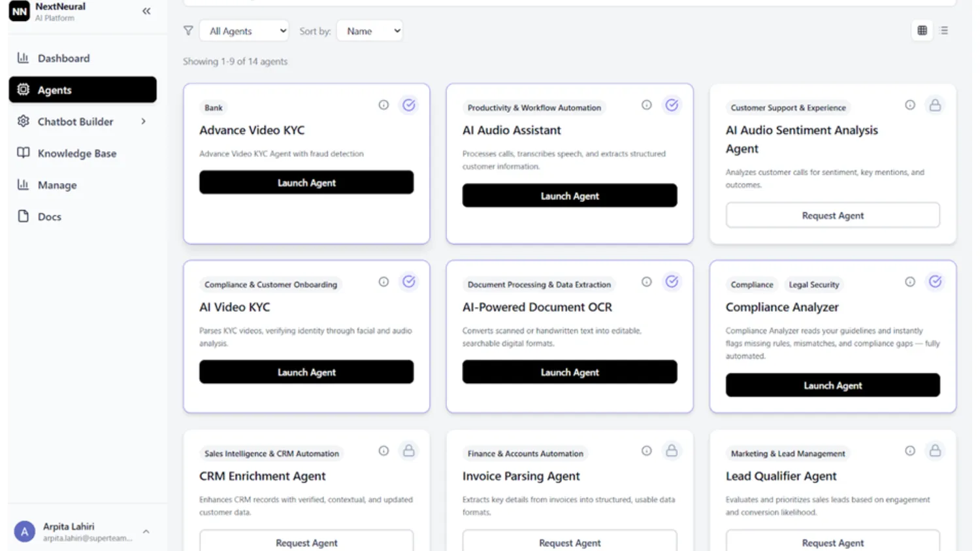Click the info icon on Advance Video KYC card
The image size is (980, 551).
pos(384,105)
